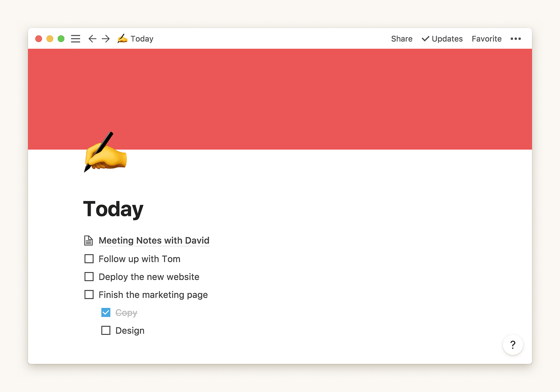Image resolution: width=560 pixels, height=392 pixels.
Task: Go back with the left arrow
Action: pos(92,39)
